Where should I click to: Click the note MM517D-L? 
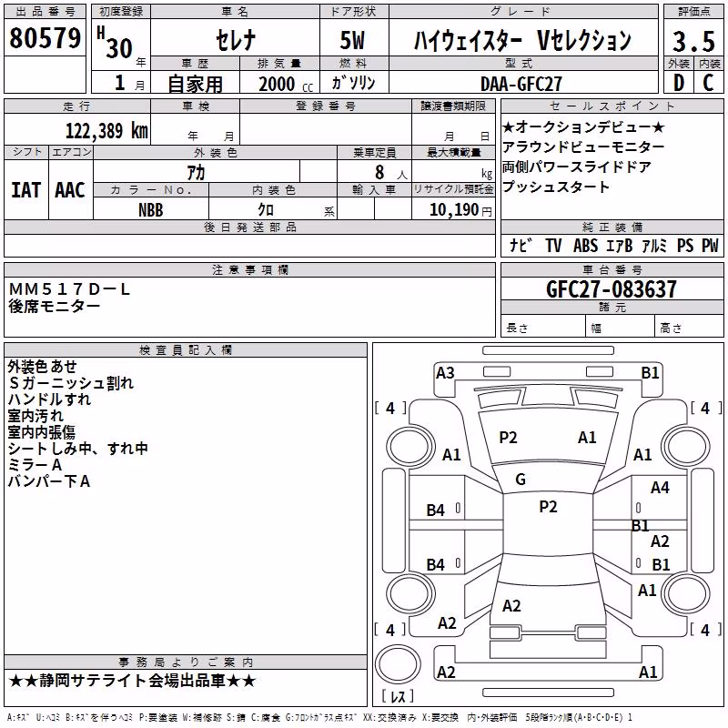[69, 289]
